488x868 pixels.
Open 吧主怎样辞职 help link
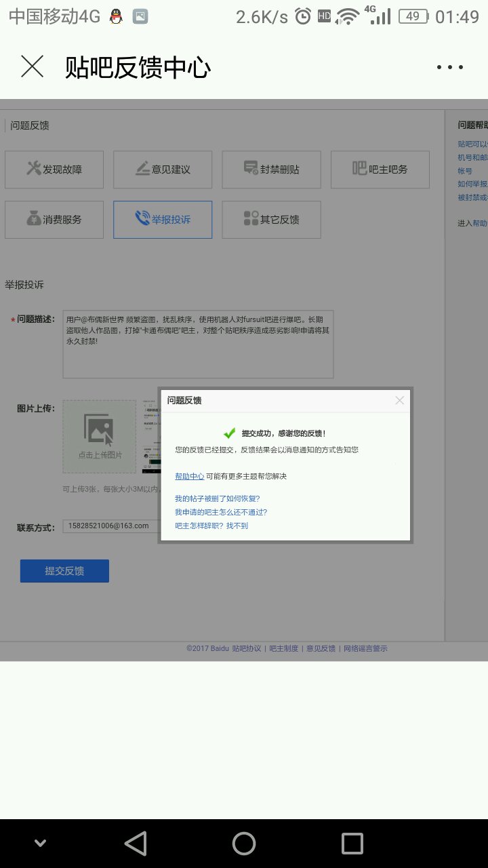pos(211,526)
